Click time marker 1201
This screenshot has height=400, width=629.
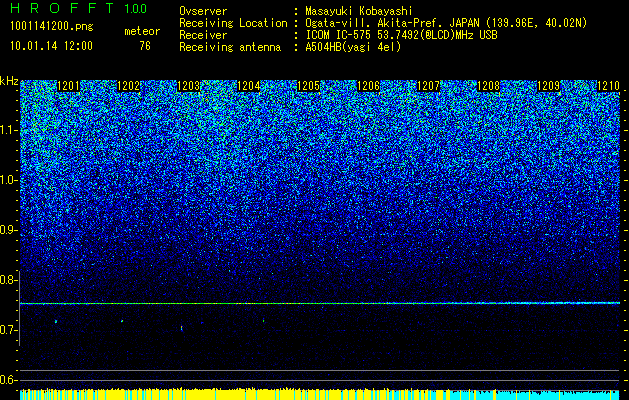click(69, 86)
